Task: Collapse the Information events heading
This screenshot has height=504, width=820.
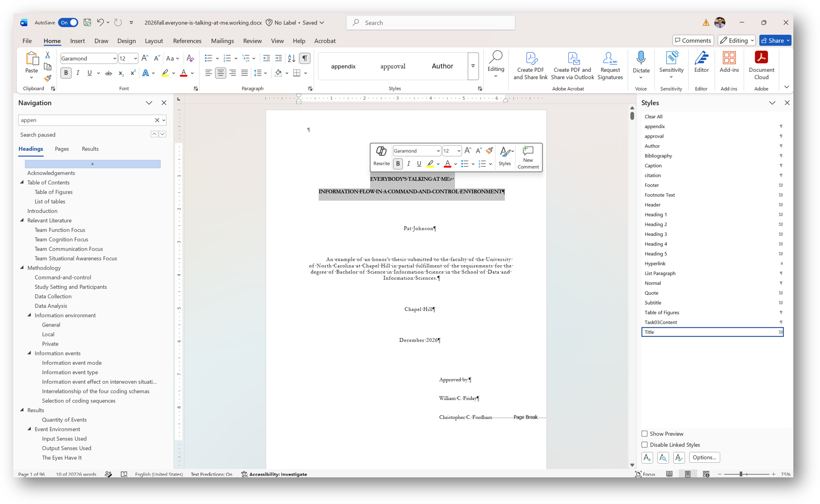Action: point(29,353)
